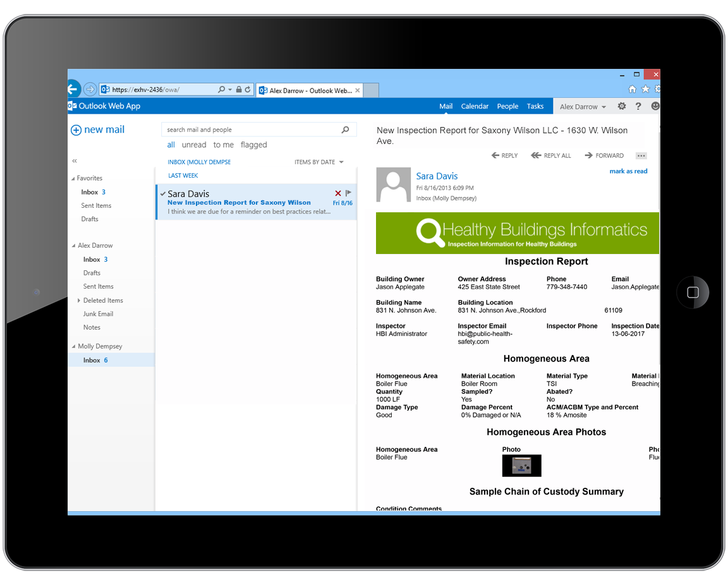Open Alex Darrow's Drafts folder

point(92,273)
